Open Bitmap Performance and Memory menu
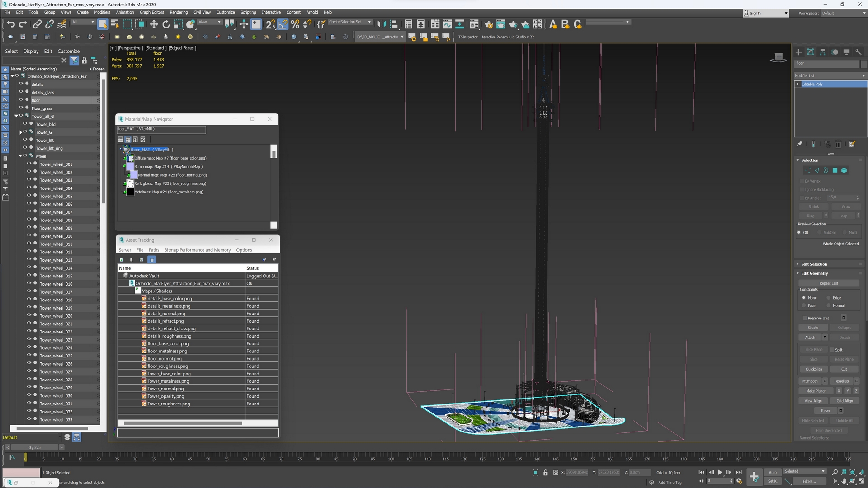 click(197, 250)
